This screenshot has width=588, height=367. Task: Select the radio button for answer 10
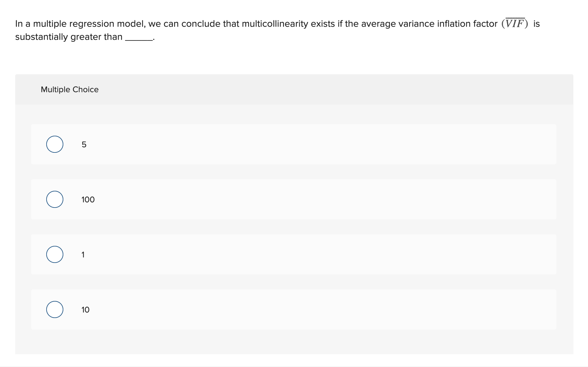tap(55, 309)
